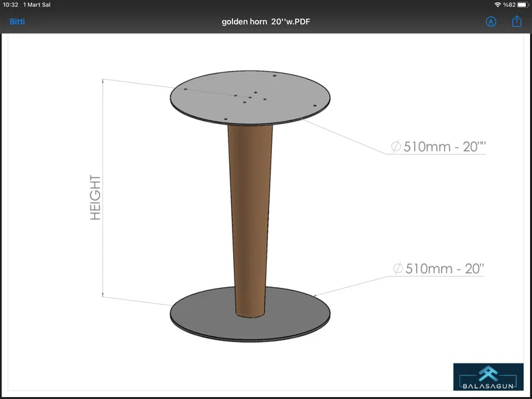Click the diameter symbol beside the upper 510mm label
Viewport: 532px width, 399px height.
[396, 147]
